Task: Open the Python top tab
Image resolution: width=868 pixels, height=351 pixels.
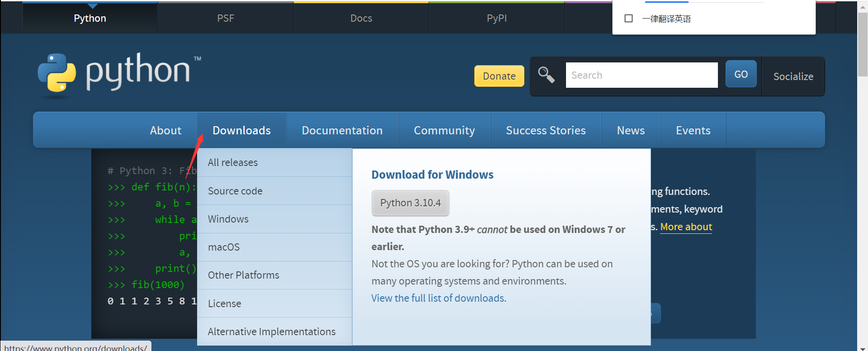Action: (x=90, y=18)
